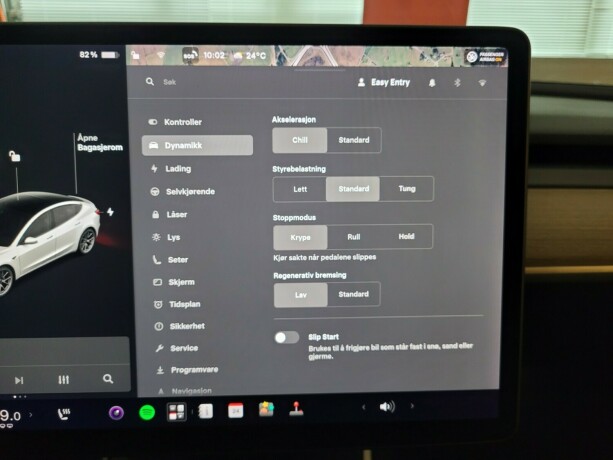Screen dimensions: 613x460
Task: Open the media search magnifier icon
Action: click(x=108, y=379)
